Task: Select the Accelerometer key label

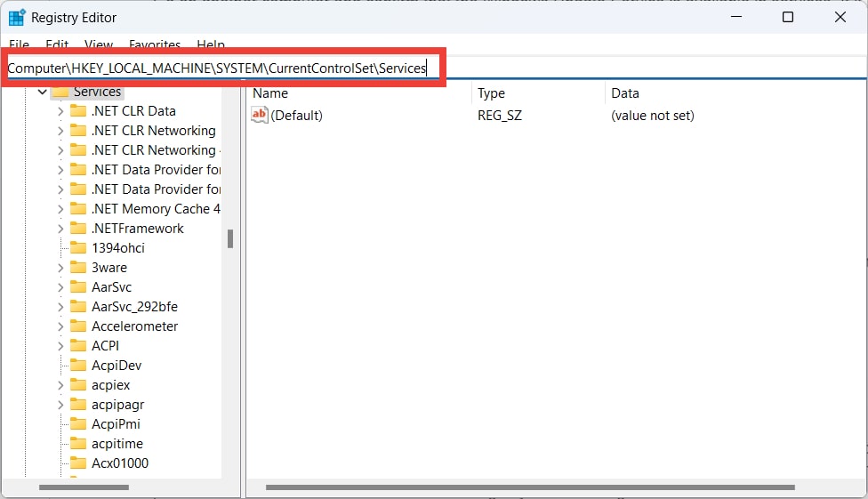Action: (134, 326)
